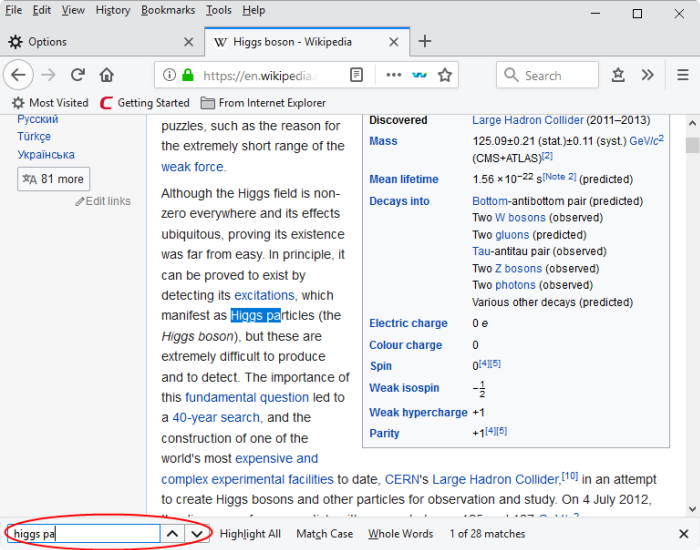The image size is (700, 550).
Task: Click the Options tab gear icon
Action: tap(16, 42)
